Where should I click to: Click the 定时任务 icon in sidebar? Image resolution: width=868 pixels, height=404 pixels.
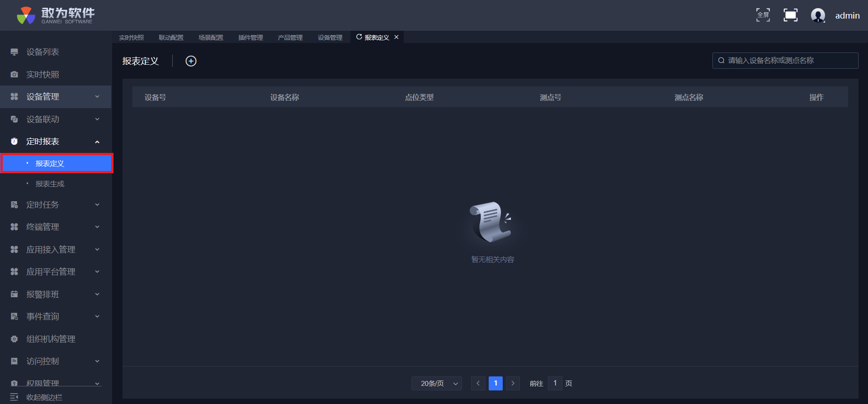point(14,204)
